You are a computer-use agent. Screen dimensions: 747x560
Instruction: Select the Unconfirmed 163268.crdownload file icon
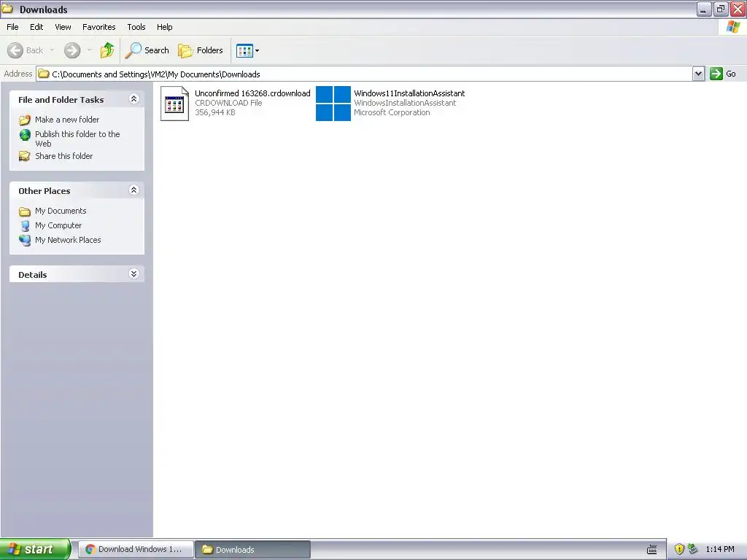[x=174, y=104]
